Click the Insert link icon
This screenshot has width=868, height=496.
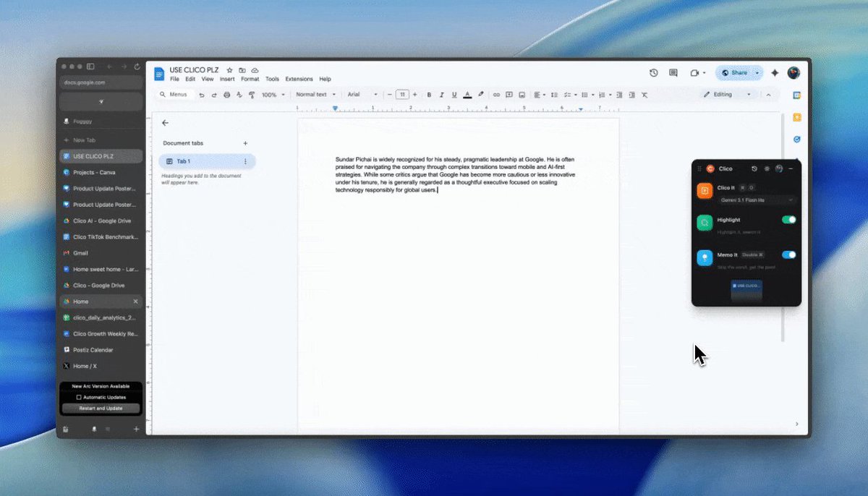[x=496, y=95]
